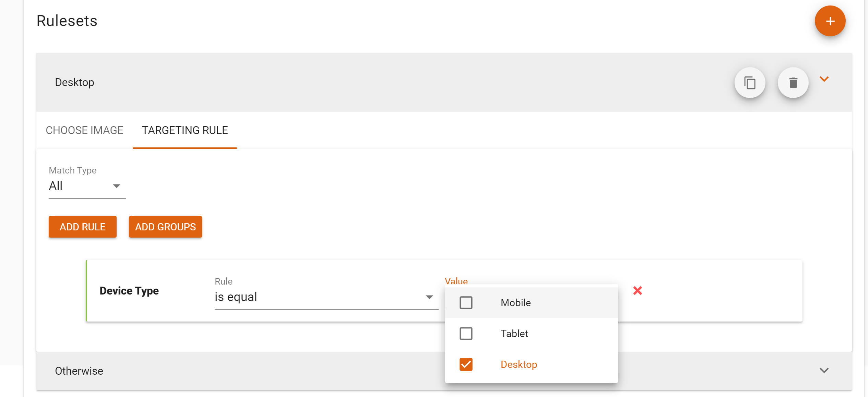Expand the Otherwise ruleset chevron

[824, 370]
